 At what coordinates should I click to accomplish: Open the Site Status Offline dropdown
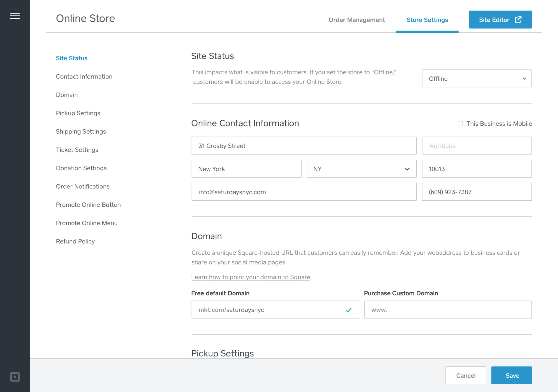pyautogui.click(x=476, y=79)
